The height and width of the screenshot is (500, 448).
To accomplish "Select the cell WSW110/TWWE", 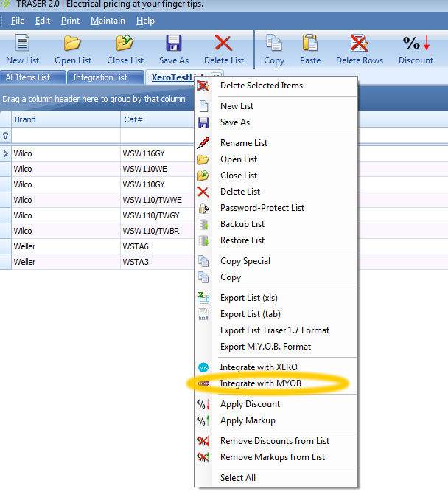I will 158,200.
